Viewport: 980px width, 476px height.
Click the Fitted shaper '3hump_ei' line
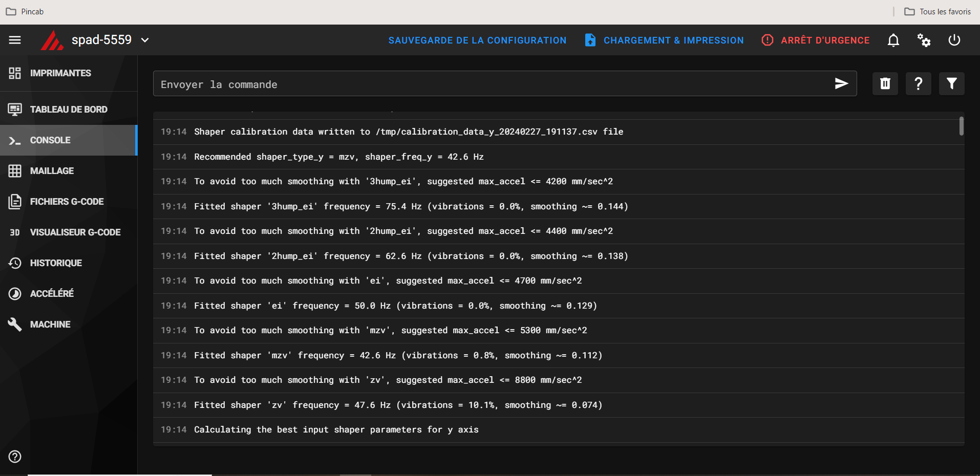pyautogui.click(x=559, y=206)
